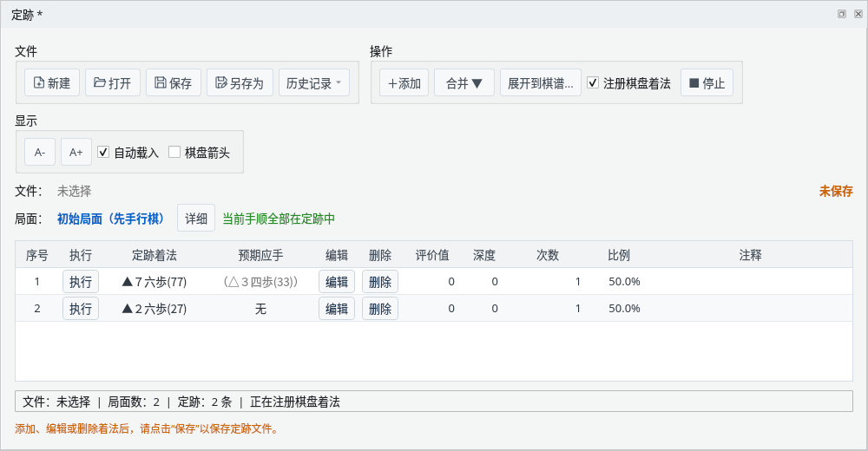Select the ▲2六歩(27) move cell
The height and width of the screenshot is (451, 868).
click(x=154, y=308)
